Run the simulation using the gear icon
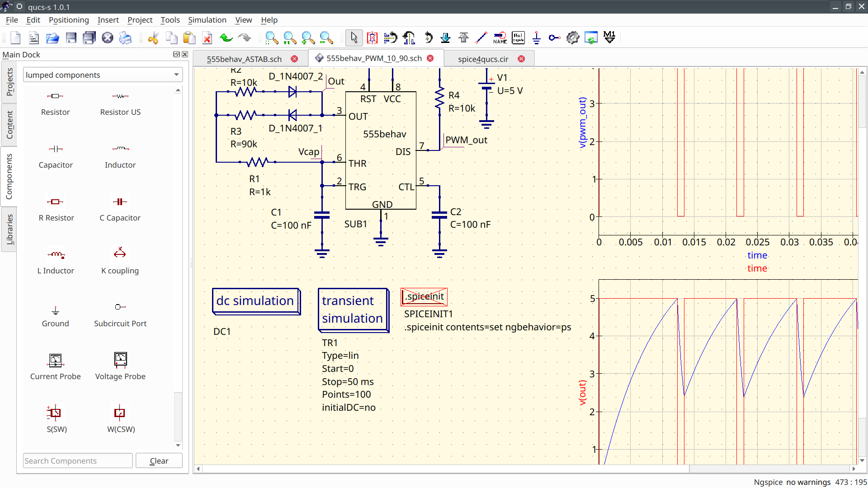Viewport: 868px width, 488px height. (573, 38)
